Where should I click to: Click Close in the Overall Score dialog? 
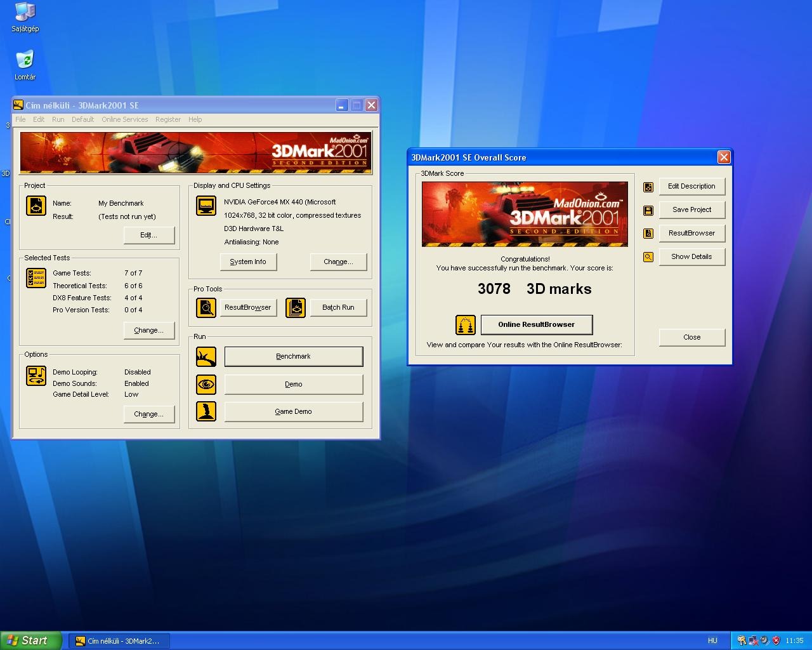(x=691, y=337)
